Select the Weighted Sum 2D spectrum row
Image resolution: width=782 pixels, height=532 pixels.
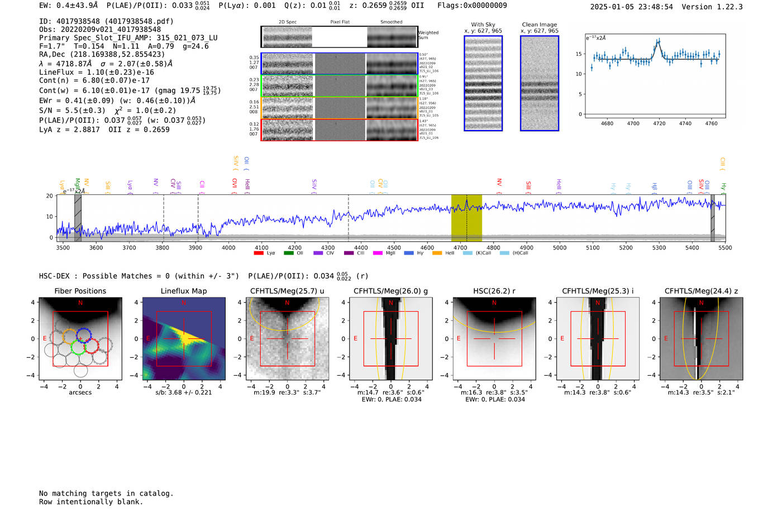tap(340, 37)
